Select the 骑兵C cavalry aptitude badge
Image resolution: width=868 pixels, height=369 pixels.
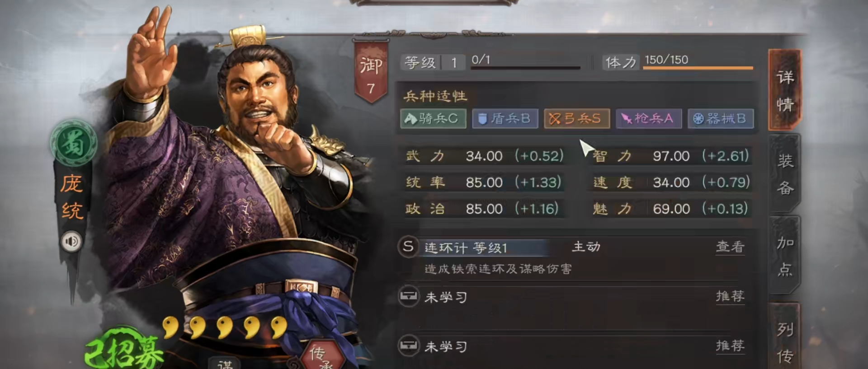point(433,119)
